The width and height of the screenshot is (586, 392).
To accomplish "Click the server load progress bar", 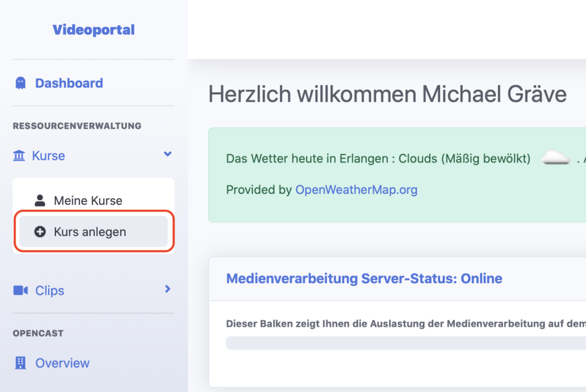I will pos(401,342).
